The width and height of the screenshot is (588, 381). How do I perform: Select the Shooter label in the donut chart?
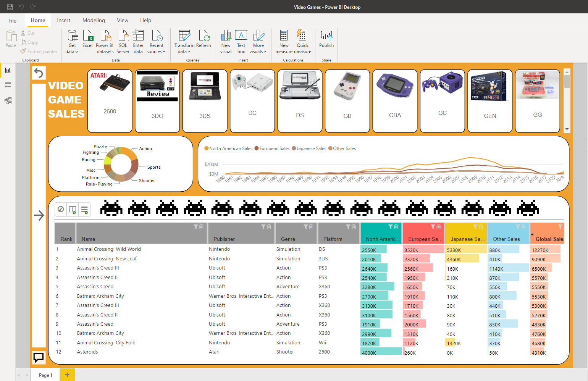pos(147,181)
